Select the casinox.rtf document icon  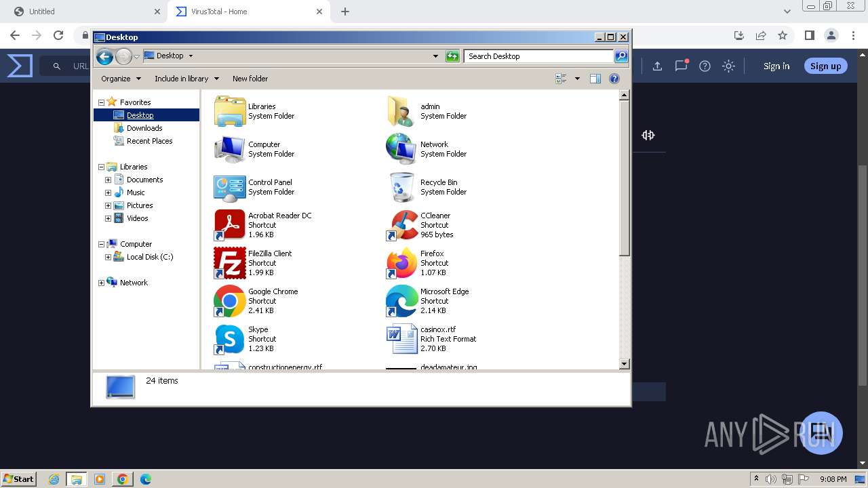pos(401,339)
